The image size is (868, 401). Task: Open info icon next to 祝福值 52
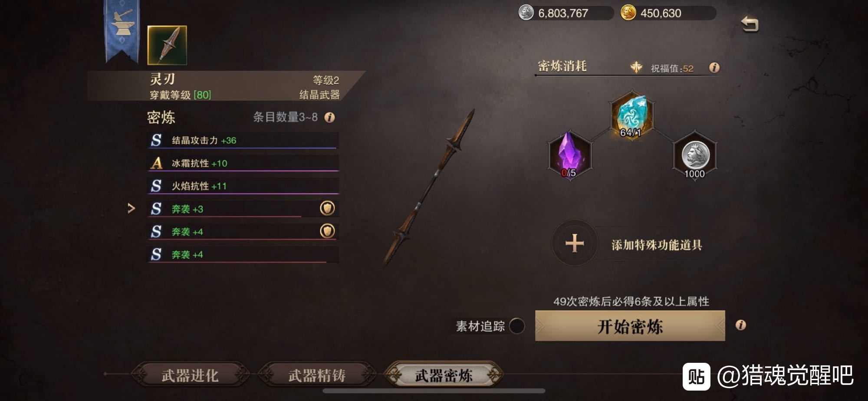714,68
